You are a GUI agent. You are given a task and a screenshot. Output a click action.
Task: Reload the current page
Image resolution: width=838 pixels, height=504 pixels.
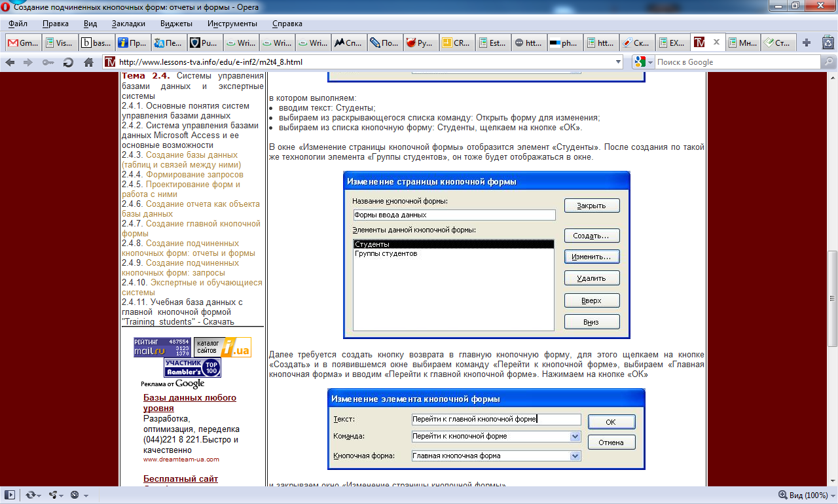click(x=68, y=63)
